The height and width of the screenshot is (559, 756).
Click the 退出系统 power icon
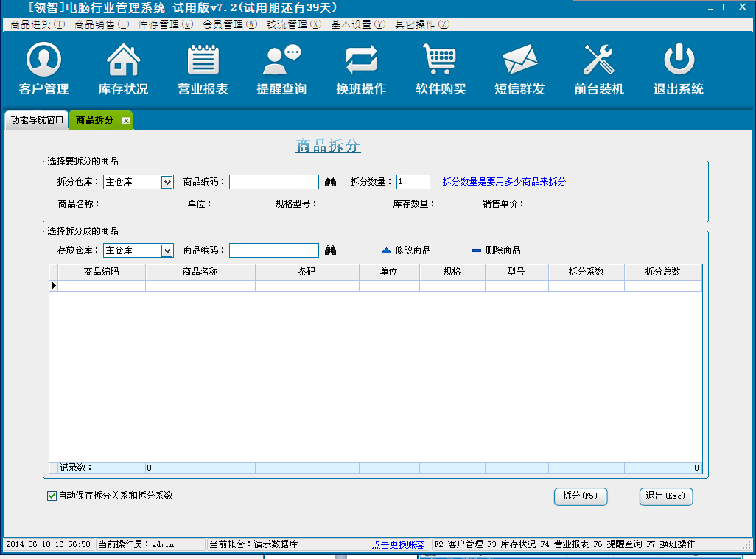[678, 60]
